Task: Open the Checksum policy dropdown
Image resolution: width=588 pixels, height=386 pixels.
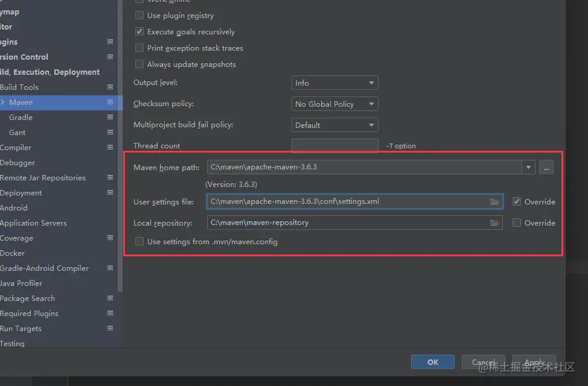Action: [334, 104]
